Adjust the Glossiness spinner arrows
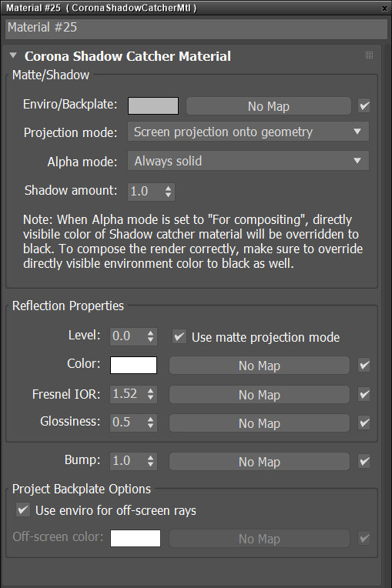The image size is (392, 588). pos(150,423)
